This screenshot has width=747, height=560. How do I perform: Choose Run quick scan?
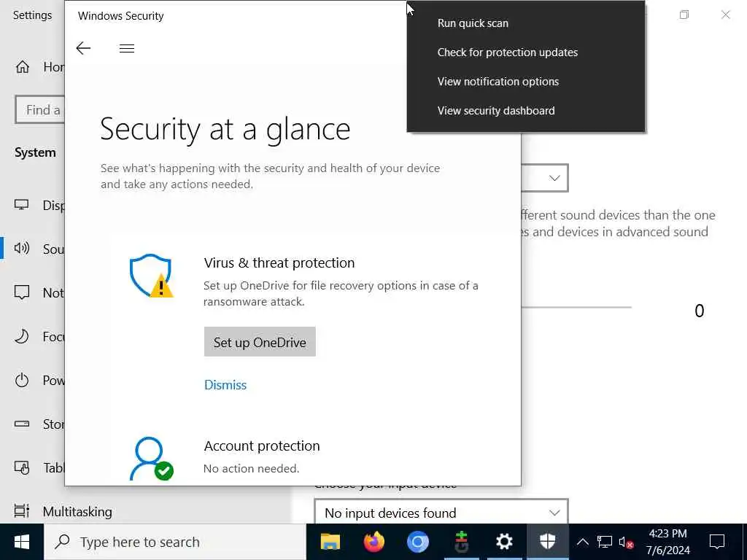pos(526,23)
